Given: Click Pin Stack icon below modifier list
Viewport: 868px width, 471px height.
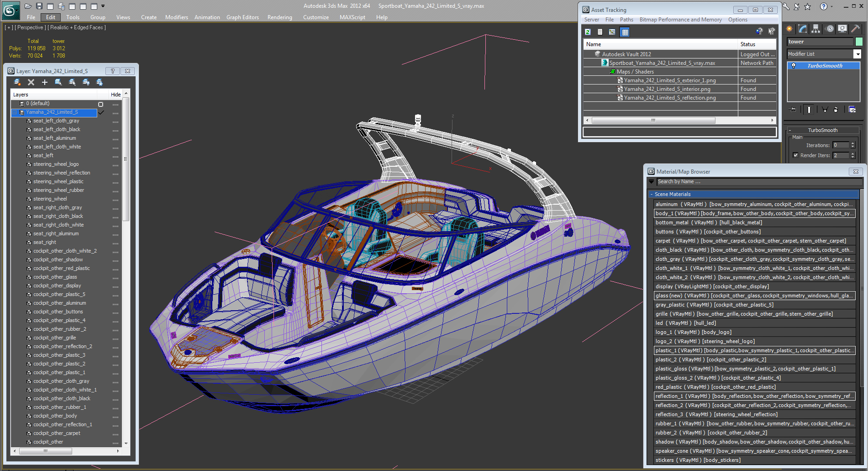Looking at the screenshot, I should [793, 110].
